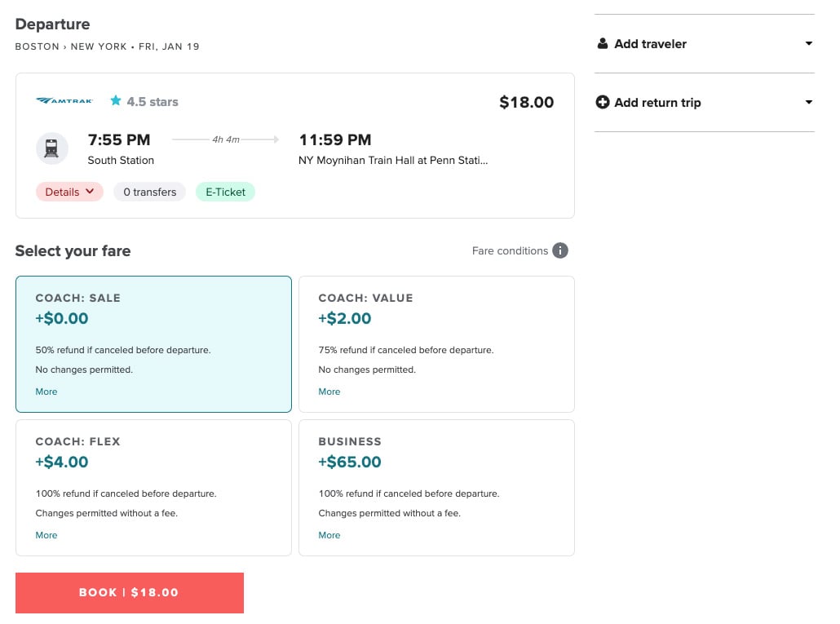Screen dimensions: 840x624
Task: Click the 0 transfers badge
Action: (x=149, y=192)
